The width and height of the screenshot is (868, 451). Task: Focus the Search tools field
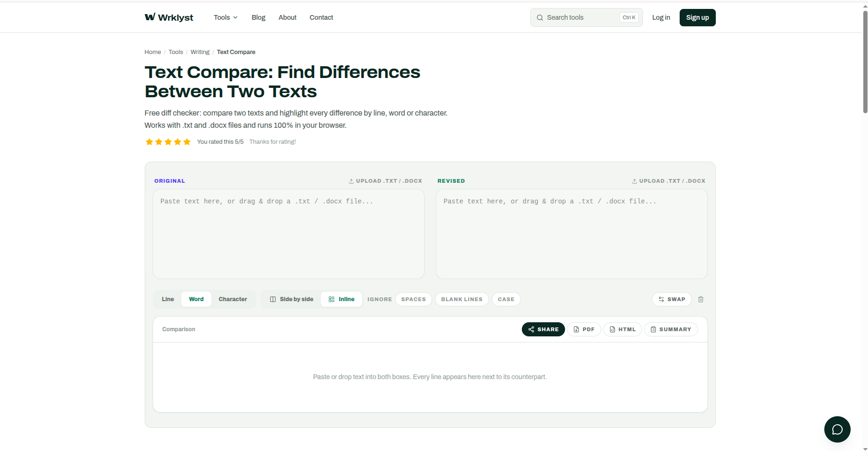click(x=586, y=17)
